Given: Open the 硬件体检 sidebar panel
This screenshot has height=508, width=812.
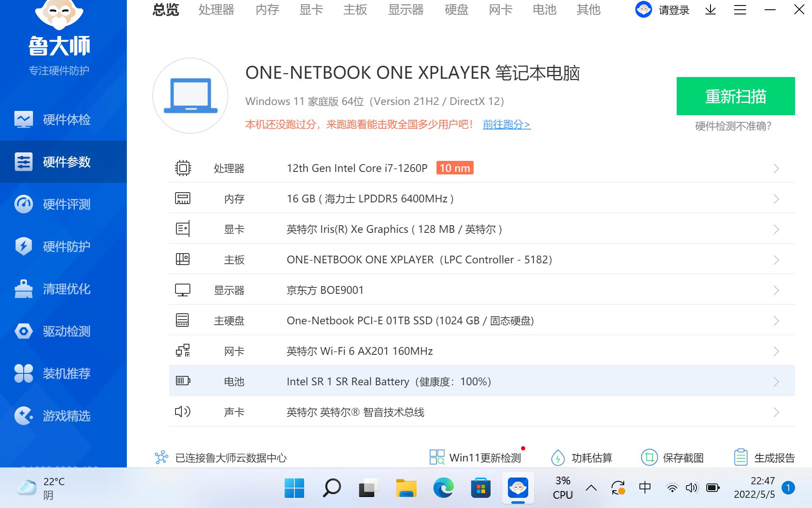Looking at the screenshot, I should [63, 120].
